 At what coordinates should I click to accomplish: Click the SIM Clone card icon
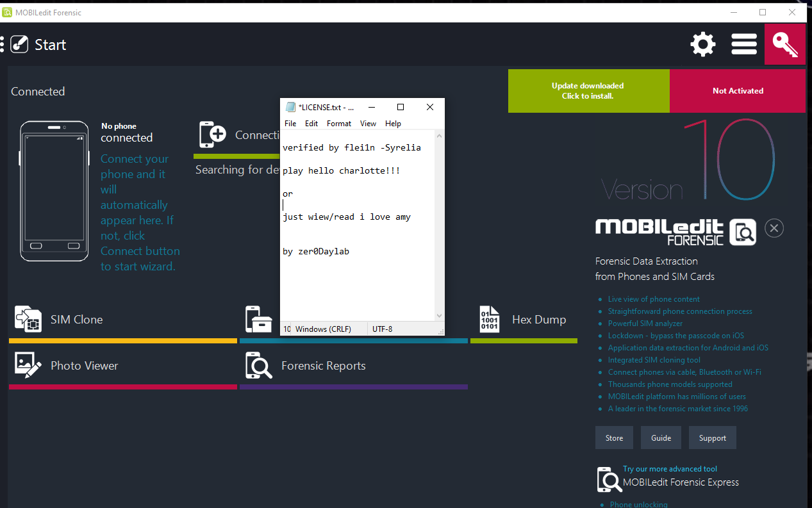click(x=28, y=319)
